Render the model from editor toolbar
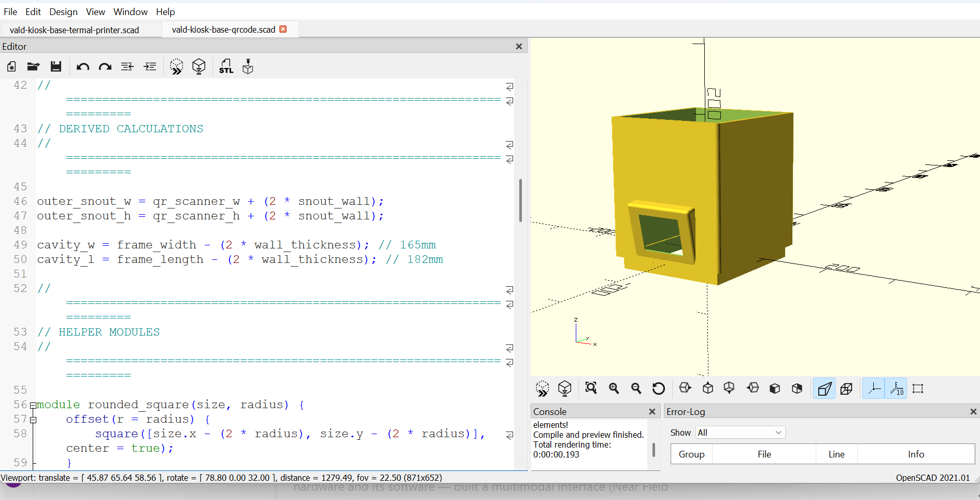The image size is (980, 500). [x=199, y=66]
